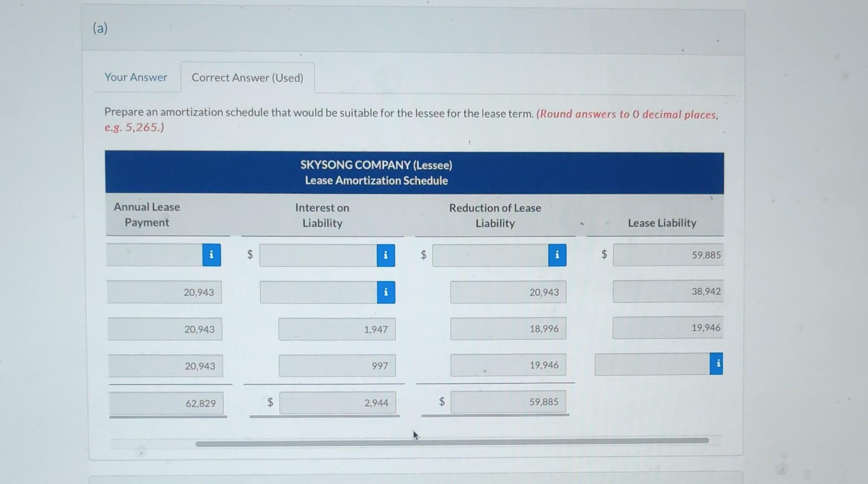Viewport: 868px width, 484px height.
Task: Select the Correct Answer (Used) tab
Action: click(247, 78)
